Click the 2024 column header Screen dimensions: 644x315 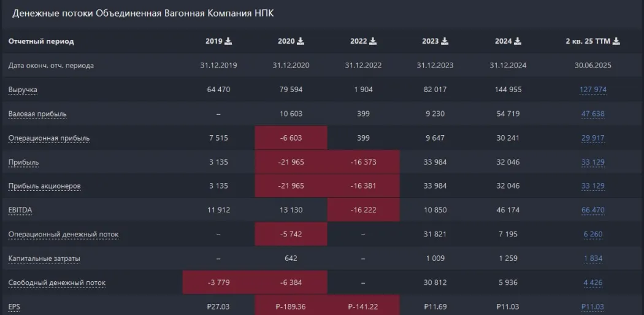coord(503,41)
